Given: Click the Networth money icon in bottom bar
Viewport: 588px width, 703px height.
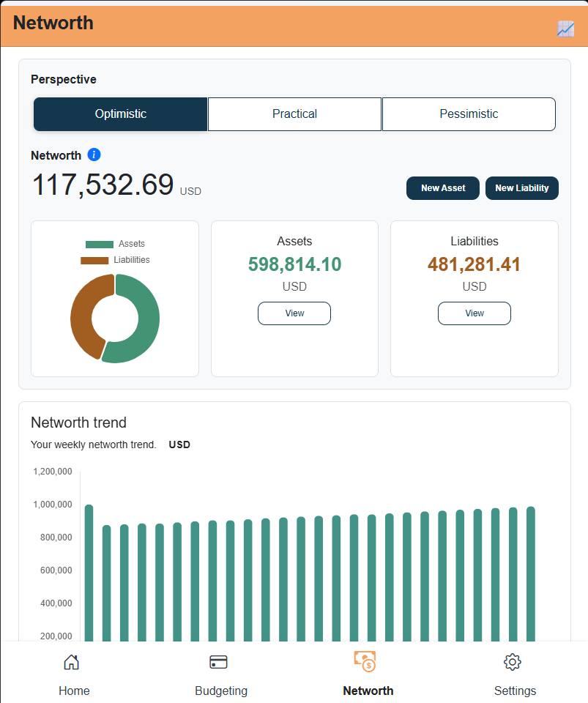Looking at the screenshot, I should (365, 662).
